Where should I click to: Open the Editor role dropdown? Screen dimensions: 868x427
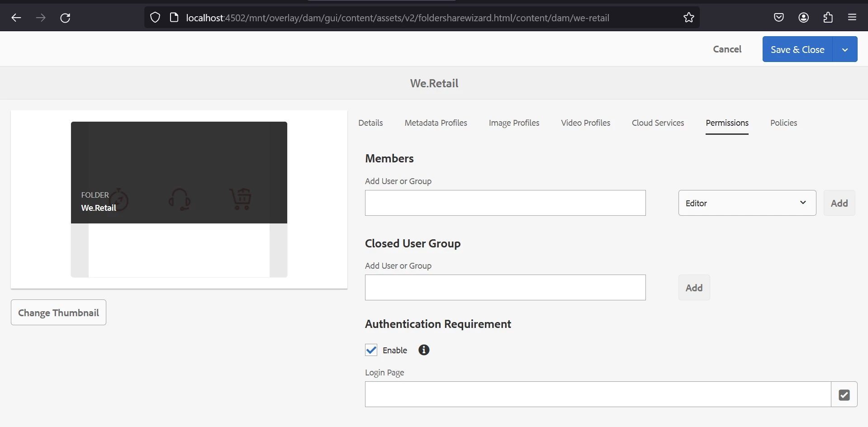(x=747, y=203)
